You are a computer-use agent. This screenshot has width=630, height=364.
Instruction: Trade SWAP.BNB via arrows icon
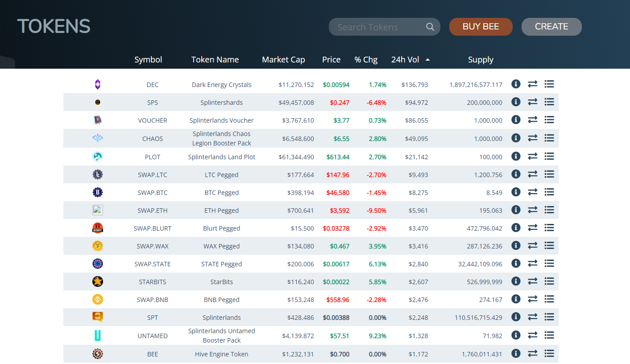[x=532, y=299]
